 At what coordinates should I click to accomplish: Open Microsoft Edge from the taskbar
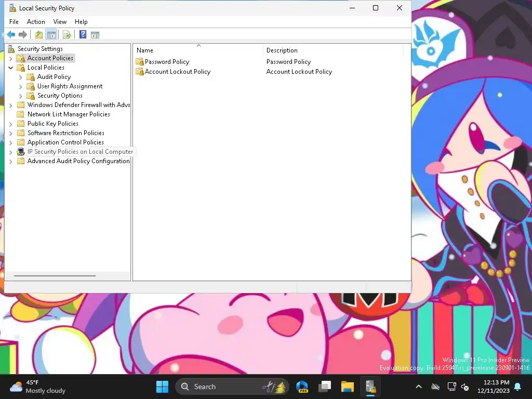pyautogui.click(x=302, y=387)
